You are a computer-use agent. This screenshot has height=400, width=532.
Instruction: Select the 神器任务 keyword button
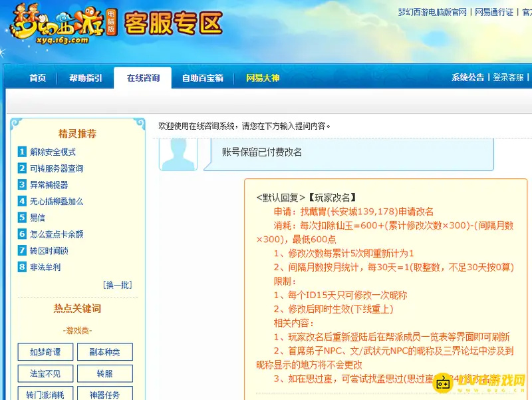105,394
